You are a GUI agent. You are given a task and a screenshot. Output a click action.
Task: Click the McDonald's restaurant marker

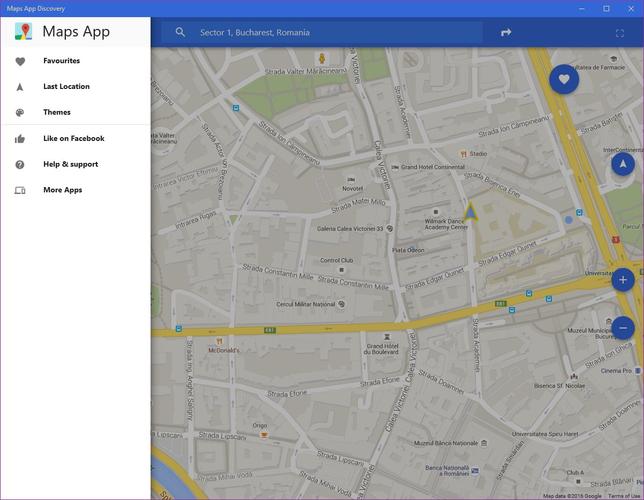tap(219, 341)
